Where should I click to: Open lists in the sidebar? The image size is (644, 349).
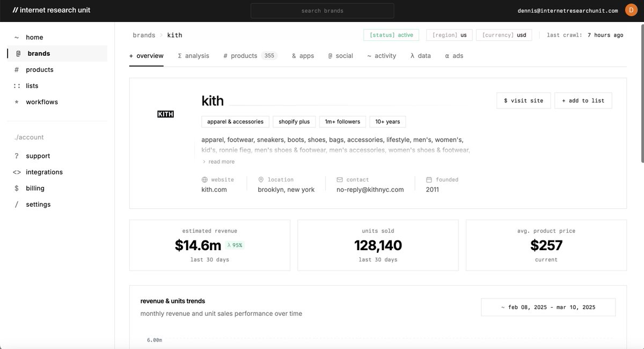(57, 86)
